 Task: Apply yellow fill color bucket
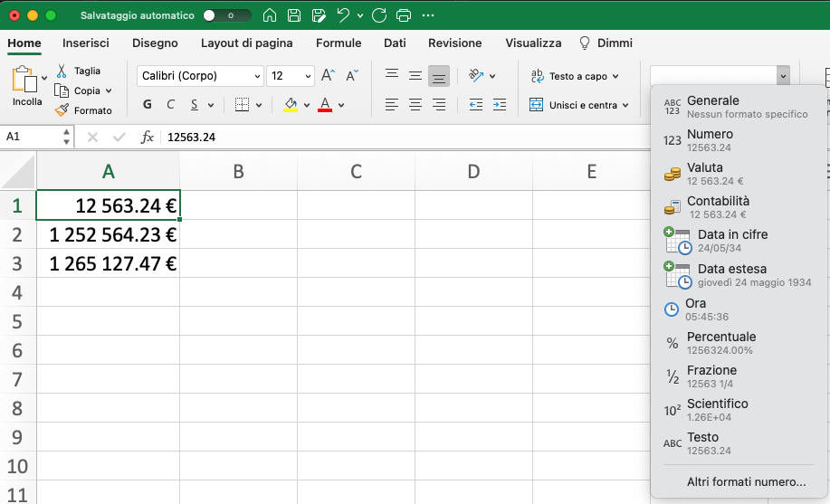pos(290,105)
